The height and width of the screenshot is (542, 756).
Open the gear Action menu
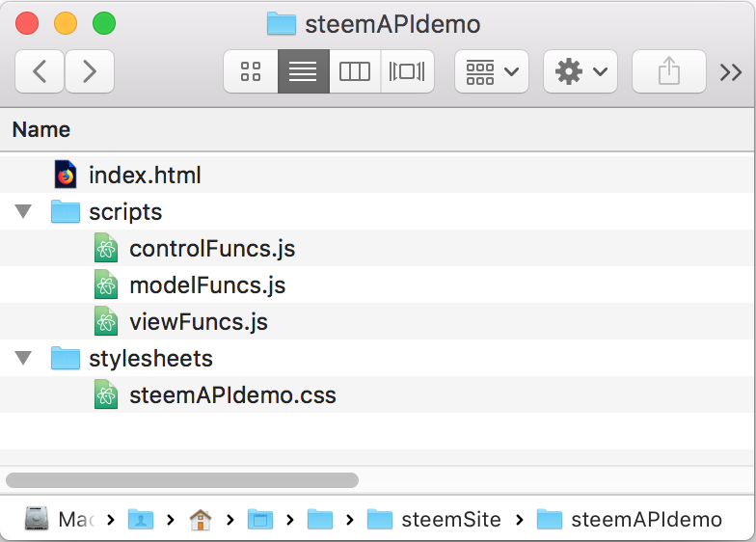pos(580,71)
